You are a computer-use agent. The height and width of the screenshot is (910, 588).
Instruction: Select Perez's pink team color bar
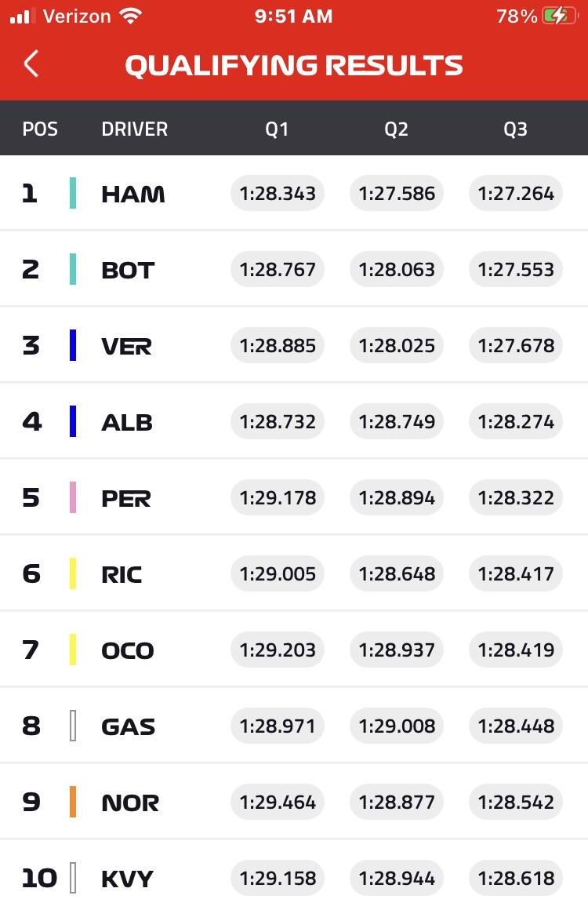(72, 497)
